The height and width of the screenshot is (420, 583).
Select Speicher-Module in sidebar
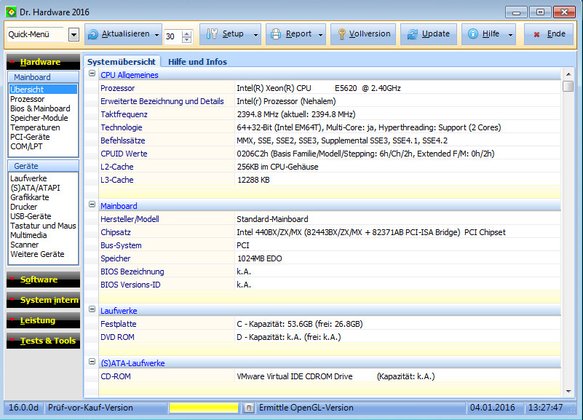[x=39, y=118]
